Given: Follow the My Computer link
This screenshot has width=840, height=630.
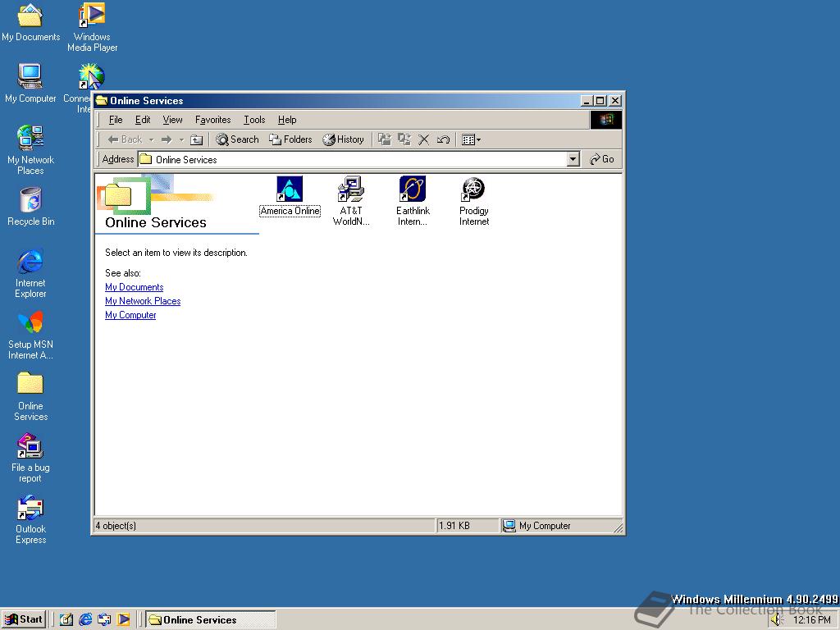Looking at the screenshot, I should 130,315.
